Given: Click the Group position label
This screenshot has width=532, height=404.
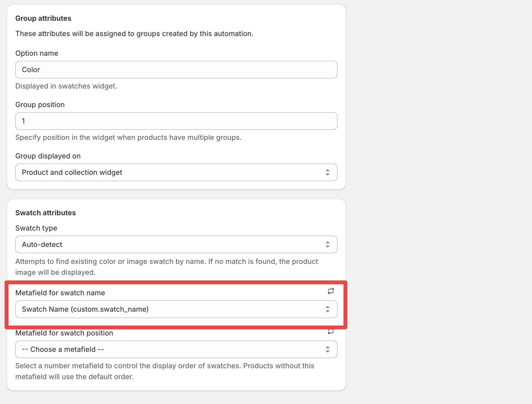Looking at the screenshot, I should coord(40,105).
